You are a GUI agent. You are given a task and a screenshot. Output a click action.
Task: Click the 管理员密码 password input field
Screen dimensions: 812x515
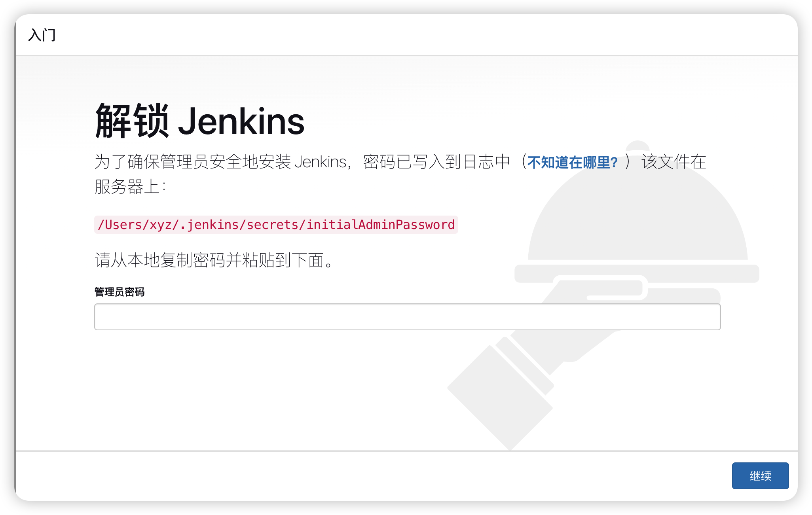tap(407, 316)
